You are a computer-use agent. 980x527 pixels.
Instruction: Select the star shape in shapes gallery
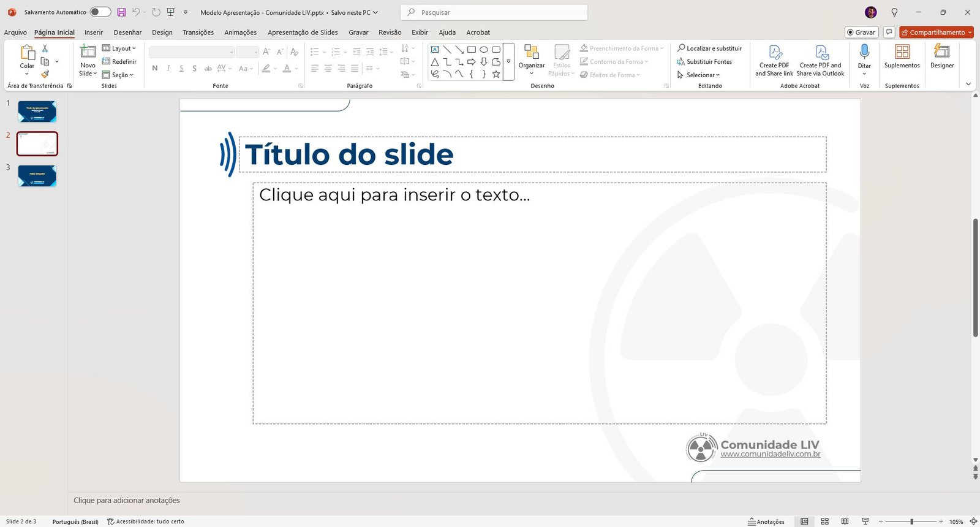496,74
